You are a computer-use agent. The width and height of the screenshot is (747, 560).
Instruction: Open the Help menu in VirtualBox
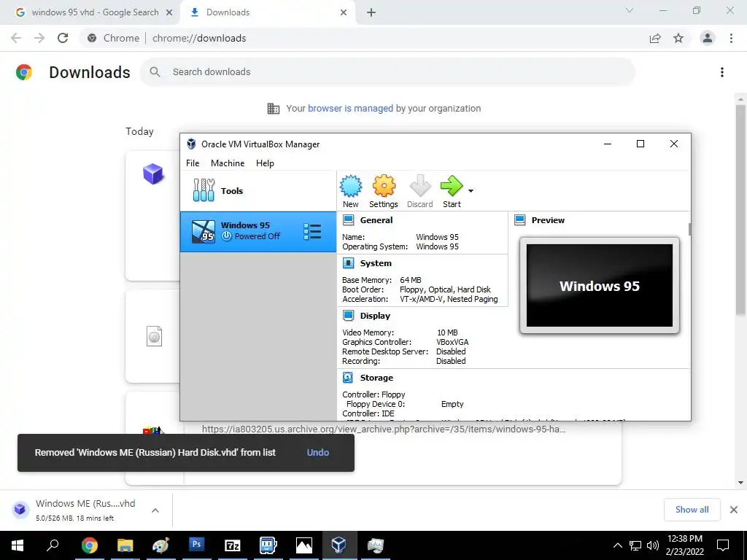point(265,163)
